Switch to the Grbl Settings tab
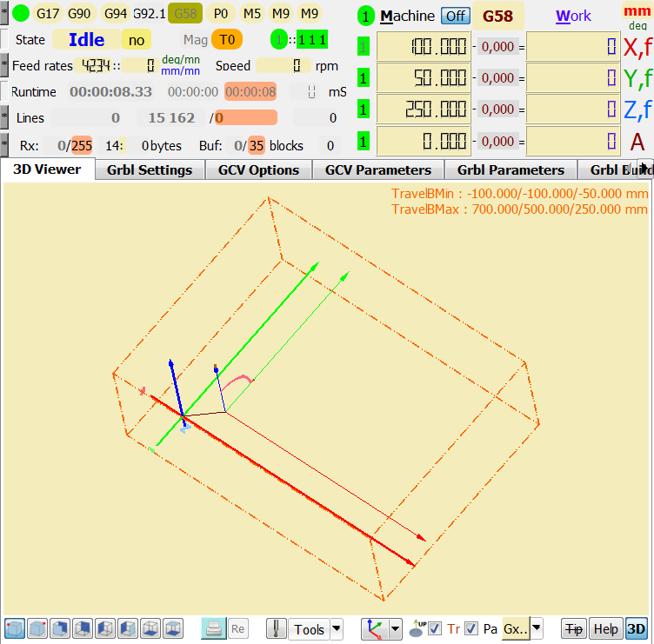Image resolution: width=654 pixels, height=644 pixels. tap(150, 170)
